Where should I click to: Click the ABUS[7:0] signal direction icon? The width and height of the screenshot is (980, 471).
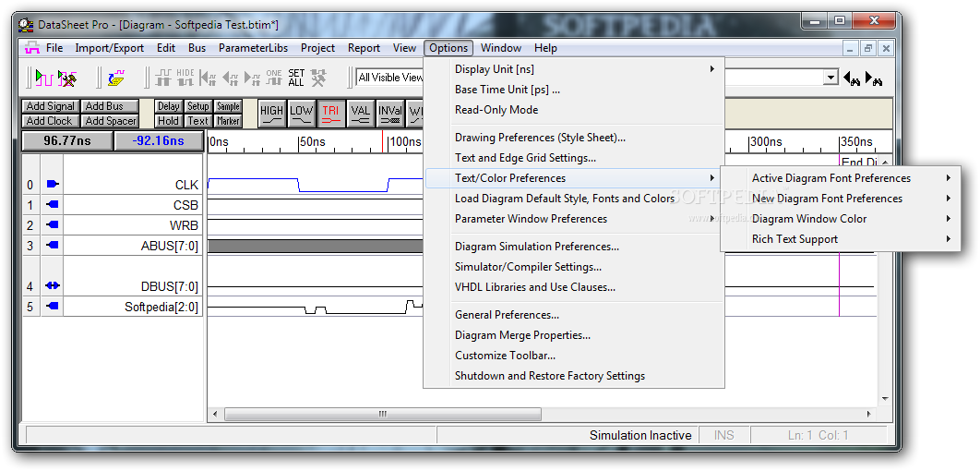53,245
